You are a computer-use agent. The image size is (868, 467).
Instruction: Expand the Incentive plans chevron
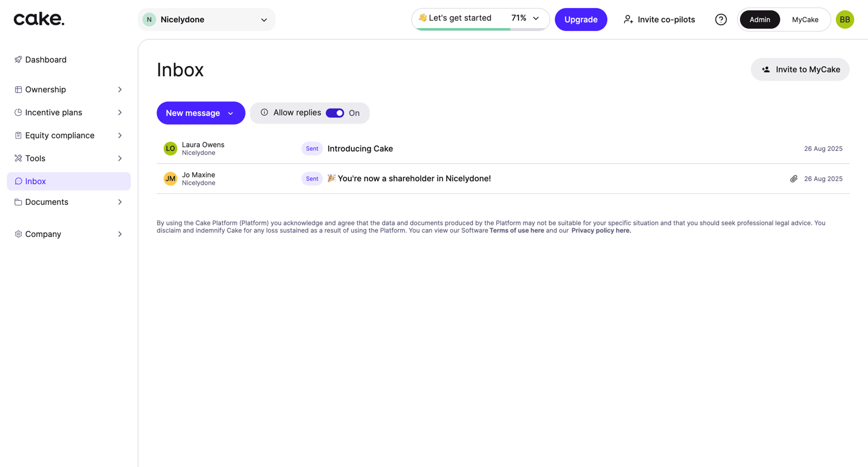tap(120, 112)
